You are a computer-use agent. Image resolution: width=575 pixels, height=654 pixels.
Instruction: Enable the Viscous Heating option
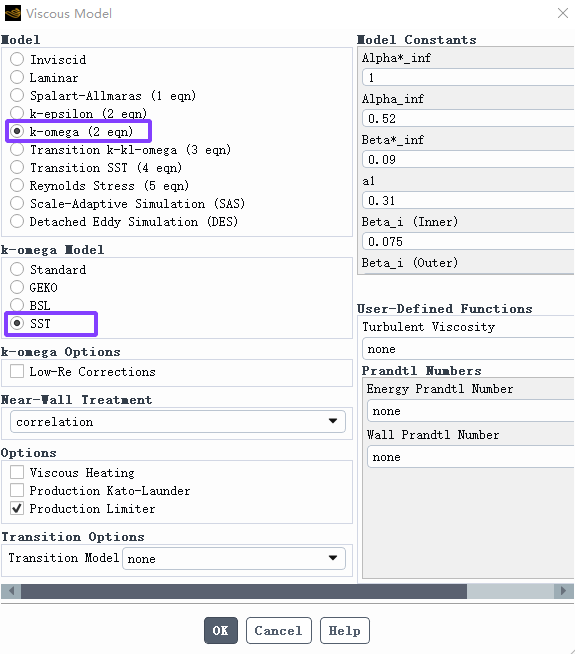coord(17,472)
